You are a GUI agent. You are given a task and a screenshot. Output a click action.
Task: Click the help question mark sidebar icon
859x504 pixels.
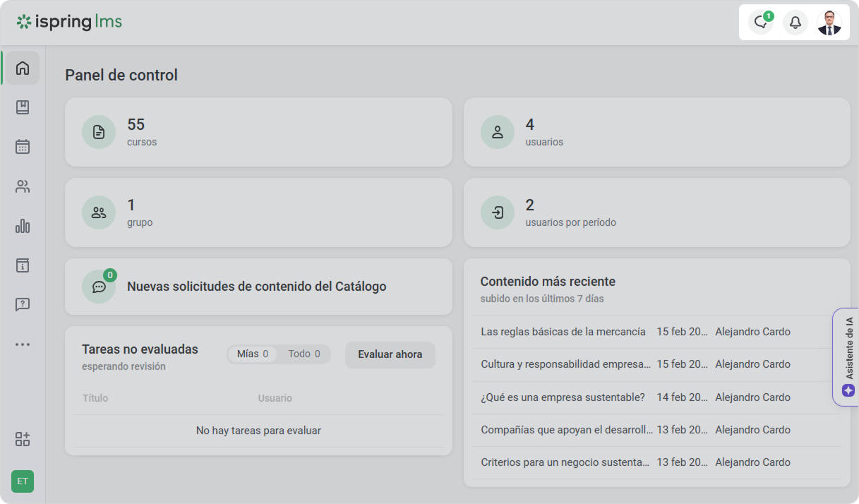pyautogui.click(x=23, y=304)
